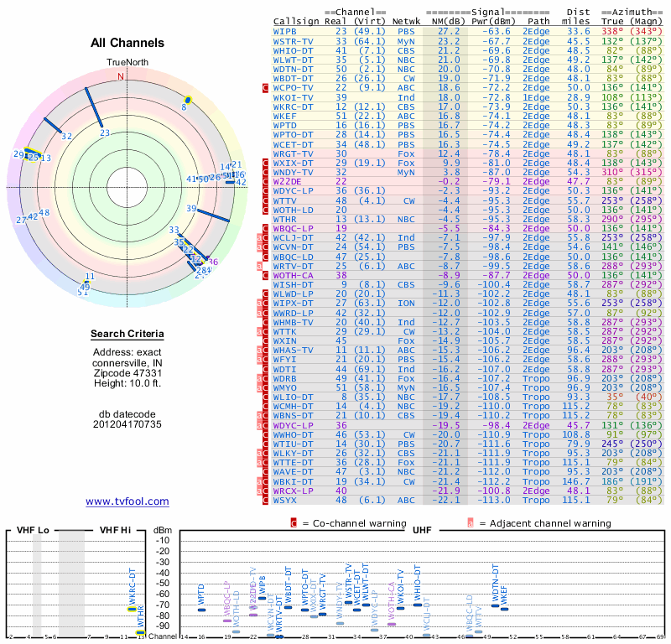Click the VHF Lo band label
671x644 pixels.
tap(33, 530)
